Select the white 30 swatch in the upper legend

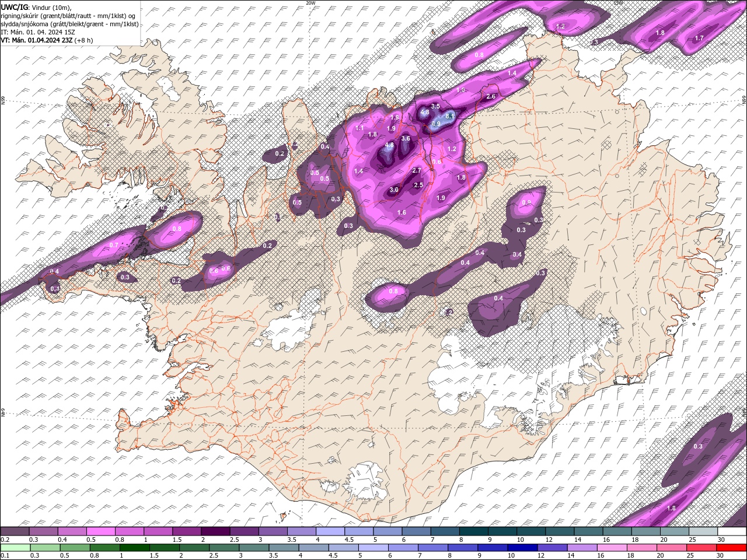tap(732, 531)
